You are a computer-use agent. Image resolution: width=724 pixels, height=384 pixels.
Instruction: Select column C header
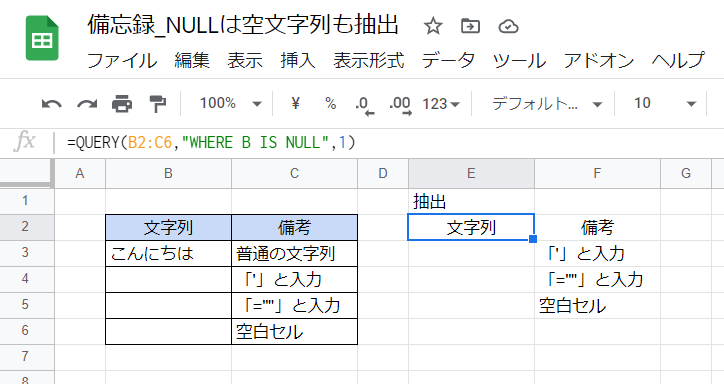(x=294, y=174)
